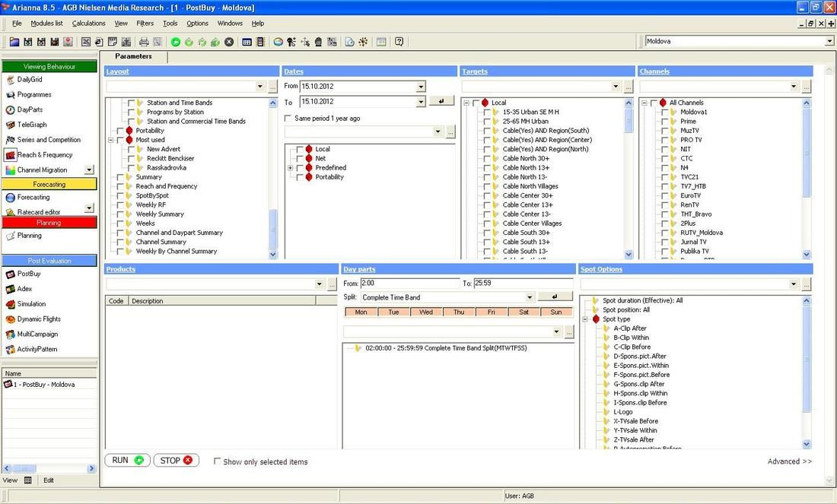837x504 pixels.
Task: Check the Weekly Summary layout checkbox
Action: [120, 214]
